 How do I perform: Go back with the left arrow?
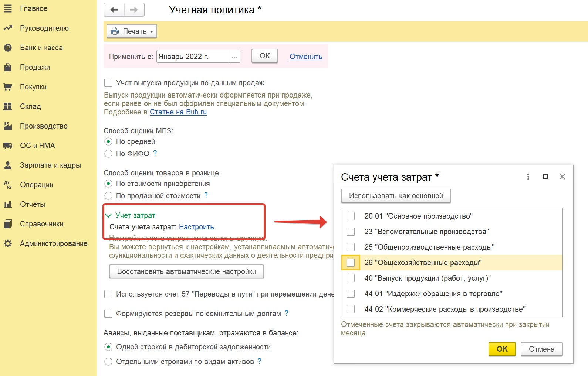(x=114, y=10)
